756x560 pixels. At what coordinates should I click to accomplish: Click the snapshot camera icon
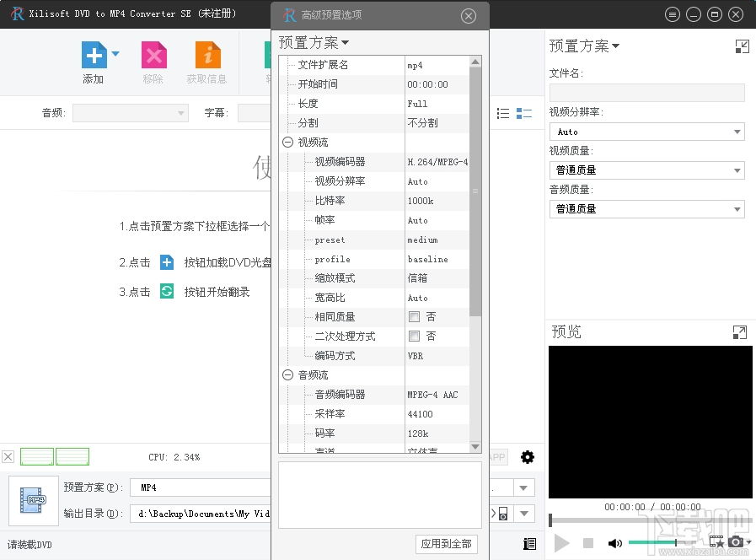(x=736, y=541)
